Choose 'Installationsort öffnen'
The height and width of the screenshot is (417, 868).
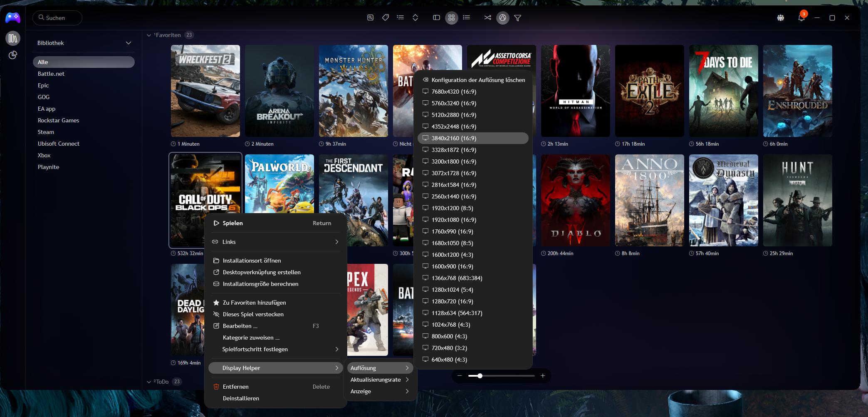click(277, 261)
